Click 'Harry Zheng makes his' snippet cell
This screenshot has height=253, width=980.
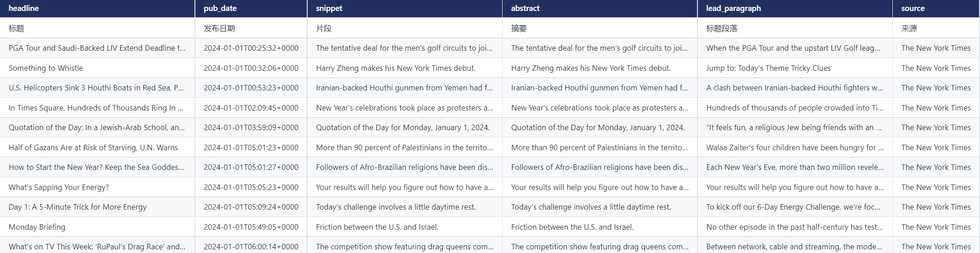click(395, 68)
